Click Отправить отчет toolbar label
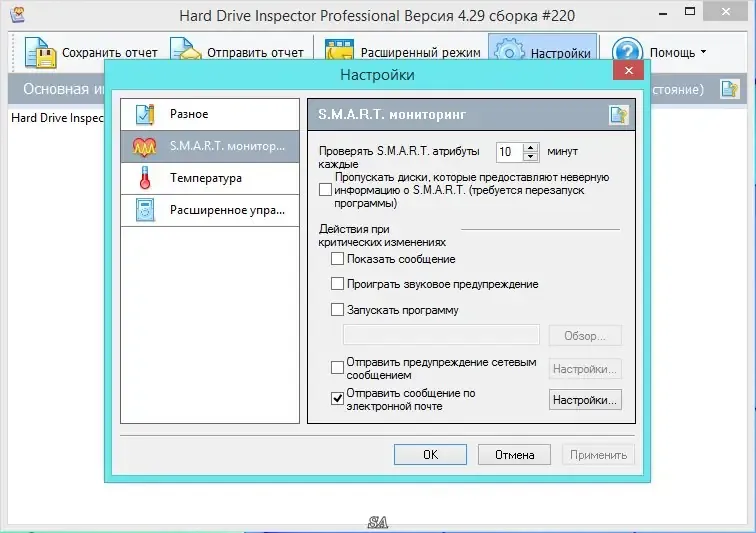756x533 pixels. click(256, 53)
